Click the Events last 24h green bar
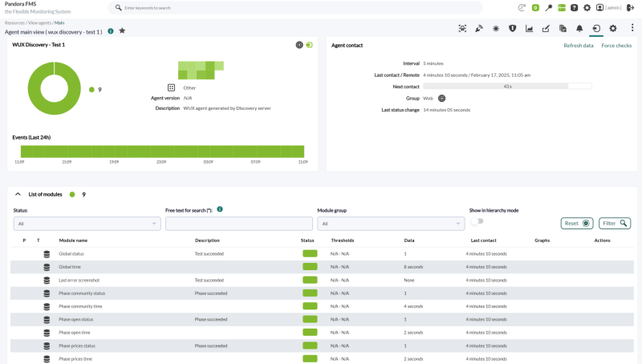The height and width of the screenshot is (364, 642). coord(162,152)
